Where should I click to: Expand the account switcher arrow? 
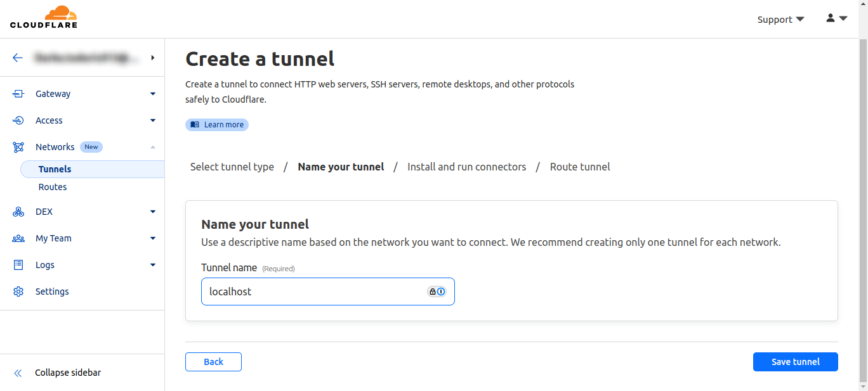152,58
